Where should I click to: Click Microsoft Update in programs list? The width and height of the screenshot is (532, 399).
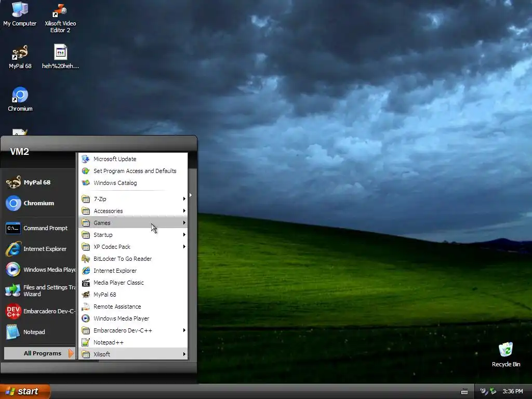pyautogui.click(x=133, y=159)
